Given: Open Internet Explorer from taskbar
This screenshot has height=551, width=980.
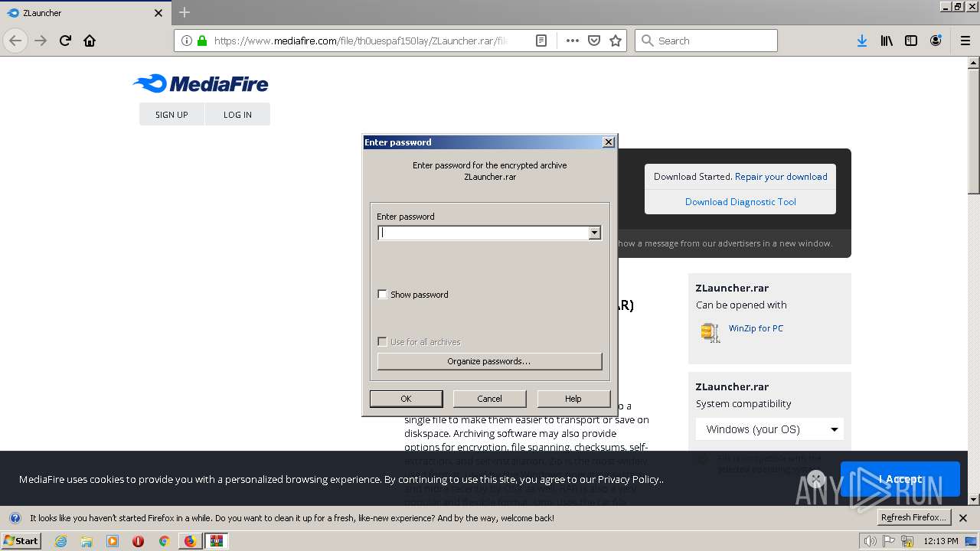Looking at the screenshot, I should click(x=61, y=541).
